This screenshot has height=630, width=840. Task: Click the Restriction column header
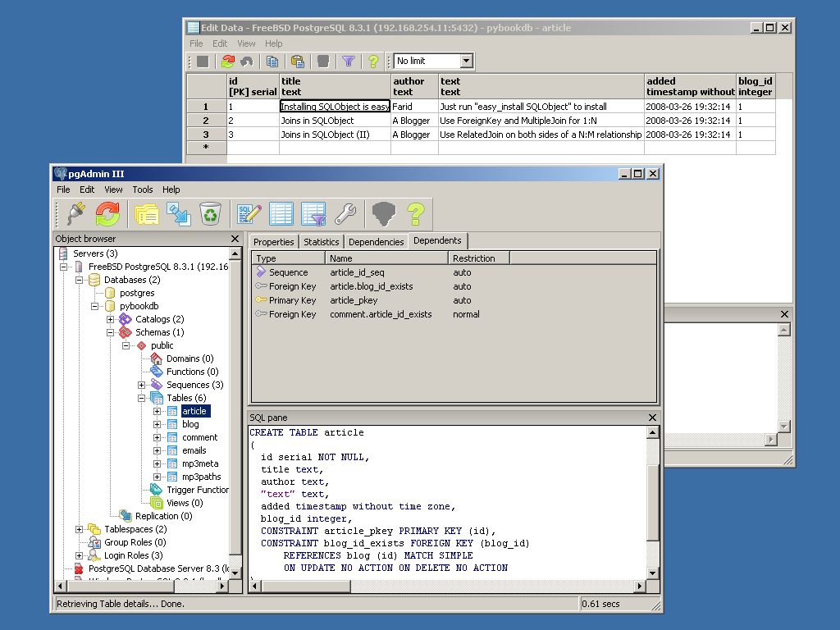479,258
